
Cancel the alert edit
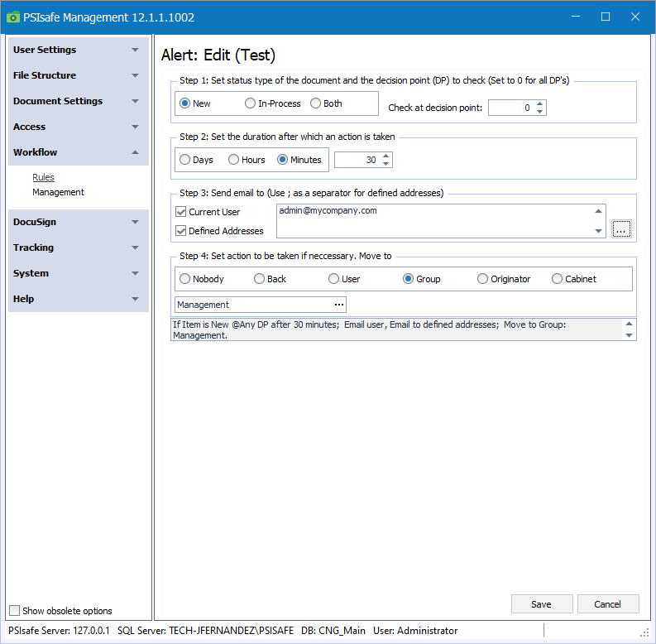pos(608,604)
